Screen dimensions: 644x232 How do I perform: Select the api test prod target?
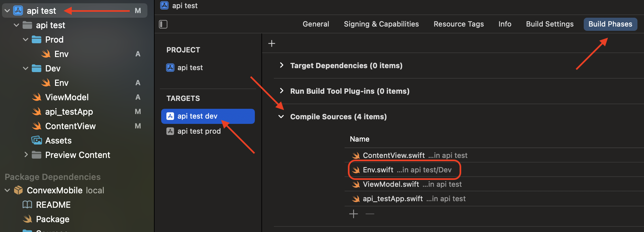194,131
